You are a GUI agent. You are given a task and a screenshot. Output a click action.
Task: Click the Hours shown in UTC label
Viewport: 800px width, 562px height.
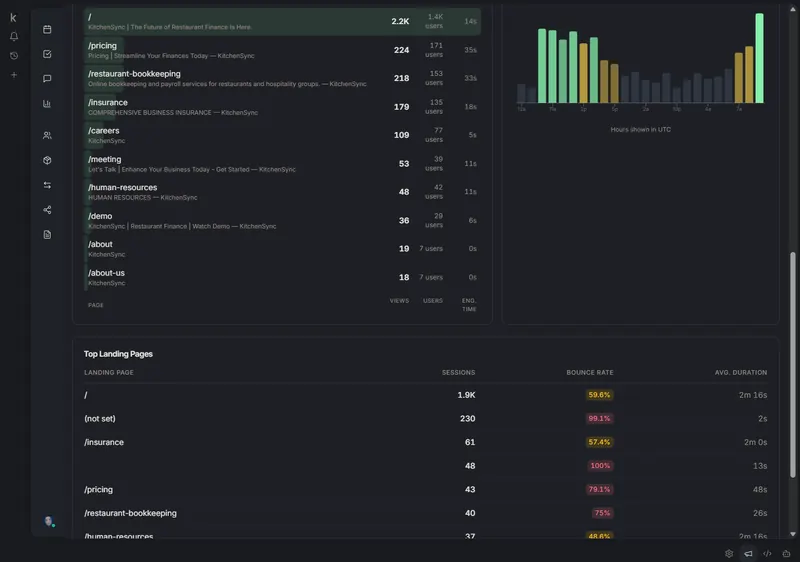point(640,130)
